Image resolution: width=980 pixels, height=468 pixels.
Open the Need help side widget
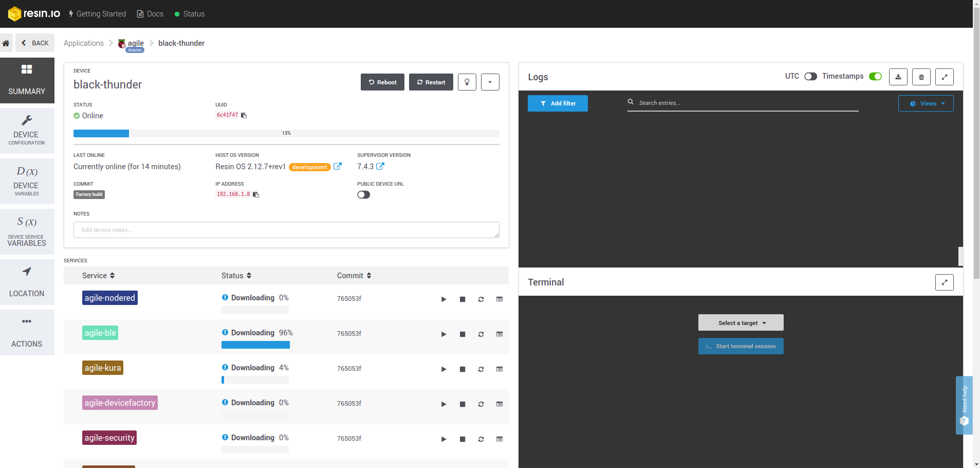pos(964,405)
